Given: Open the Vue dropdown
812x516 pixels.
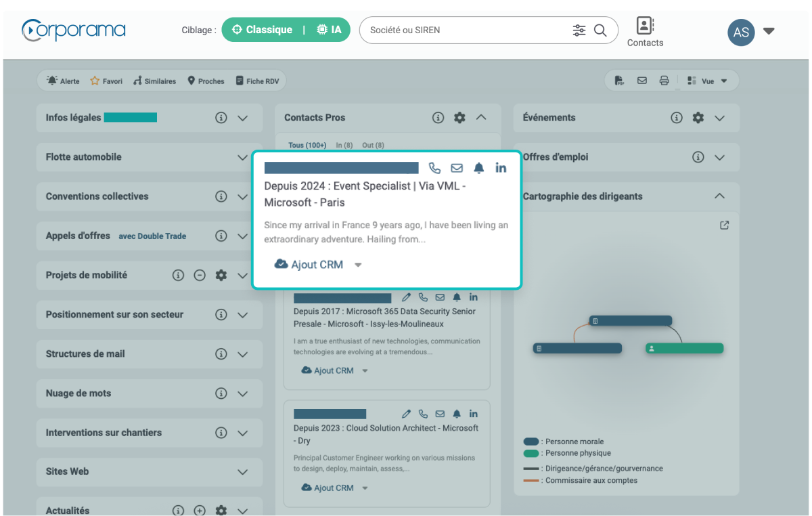Looking at the screenshot, I should (x=707, y=81).
